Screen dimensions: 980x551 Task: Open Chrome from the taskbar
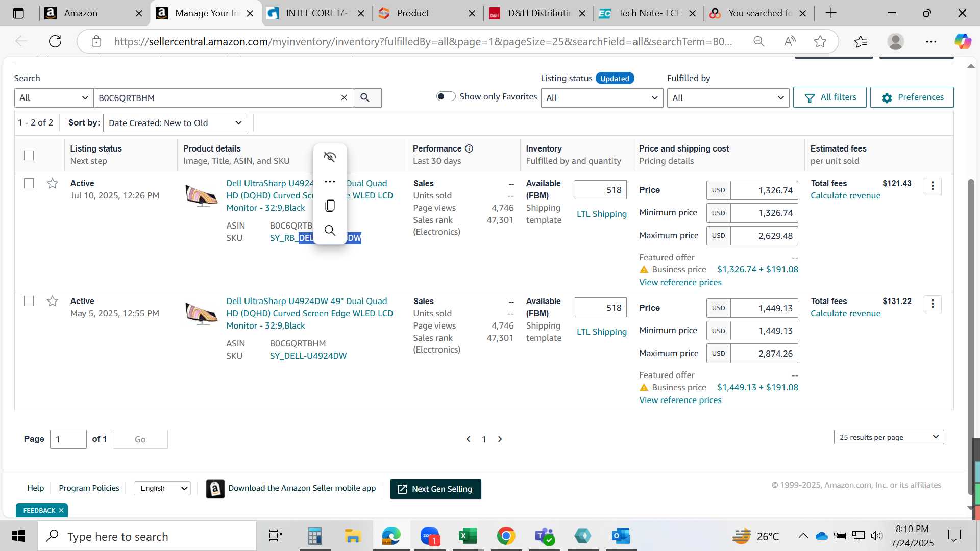(x=506, y=536)
